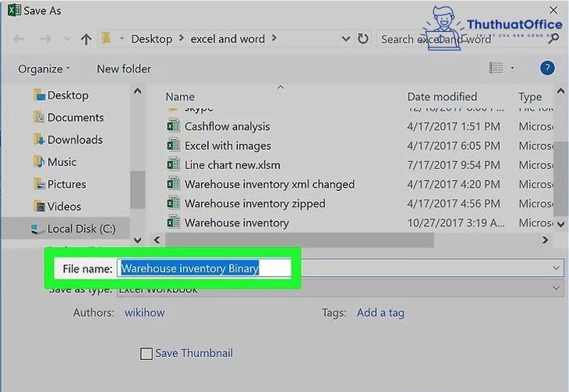Viewport: 569px width, 392px height.
Task: Click 'Add a tag' link
Action: (380, 313)
